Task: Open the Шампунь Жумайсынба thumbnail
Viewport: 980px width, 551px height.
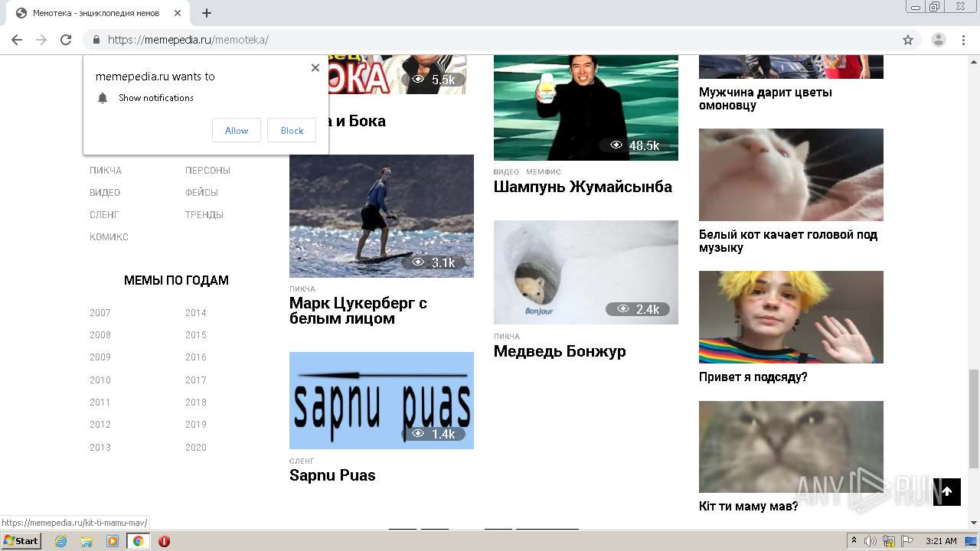Action: (x=586, y=107)
